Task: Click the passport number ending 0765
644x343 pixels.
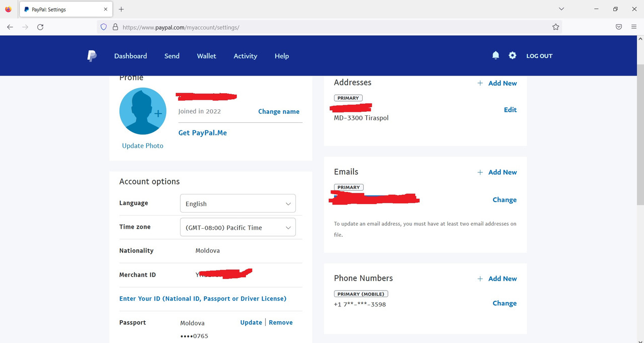Action: coord(194,336)
